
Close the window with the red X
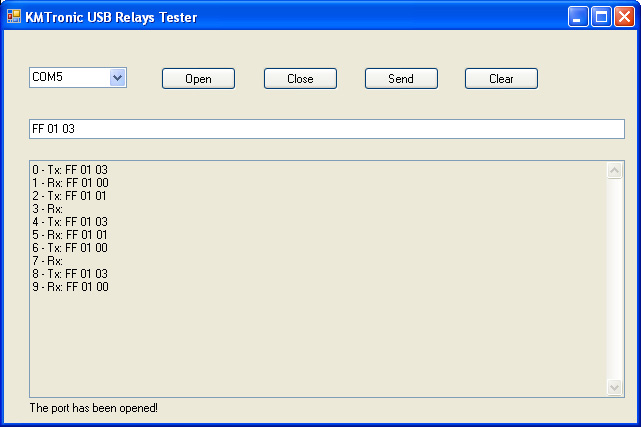click(x=624, y=17)
